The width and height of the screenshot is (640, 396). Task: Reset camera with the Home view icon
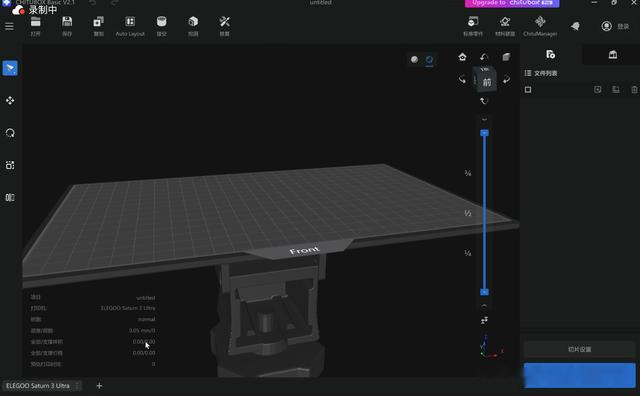(462, 57)
